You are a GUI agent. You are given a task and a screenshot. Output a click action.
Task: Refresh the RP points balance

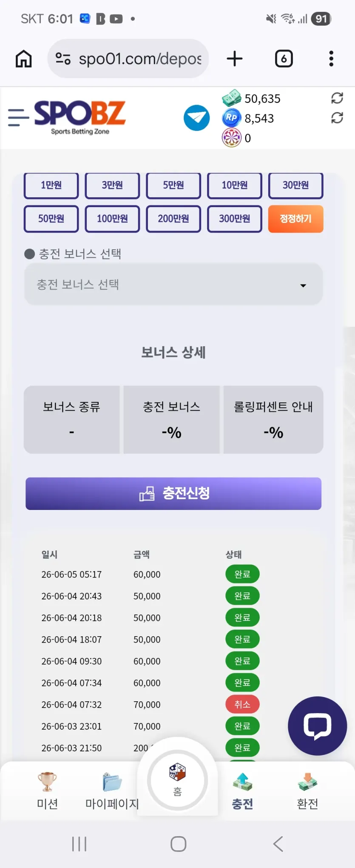click(337, 118)
